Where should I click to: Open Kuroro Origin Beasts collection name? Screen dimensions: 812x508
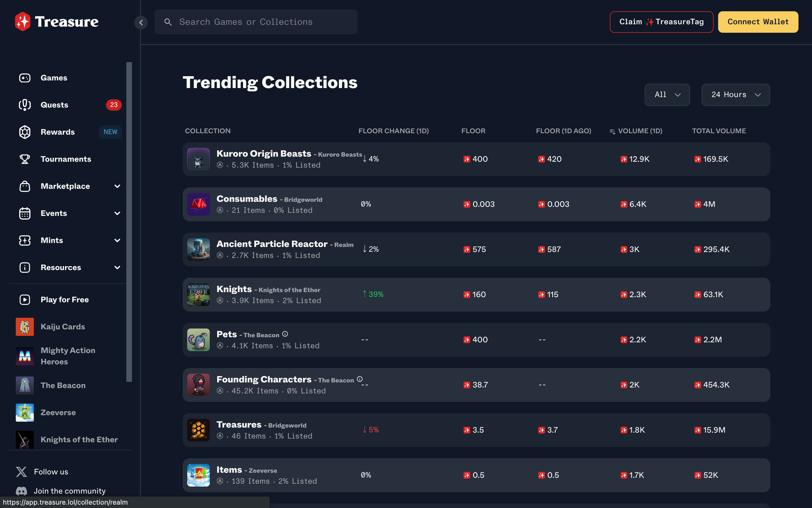pyautogui.click(x=264, y=154)
